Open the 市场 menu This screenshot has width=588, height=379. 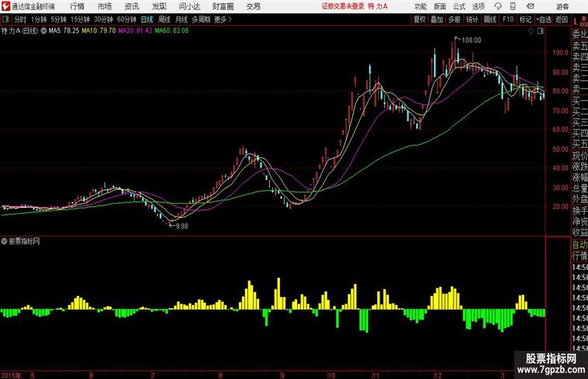click(x=104, y=6)
